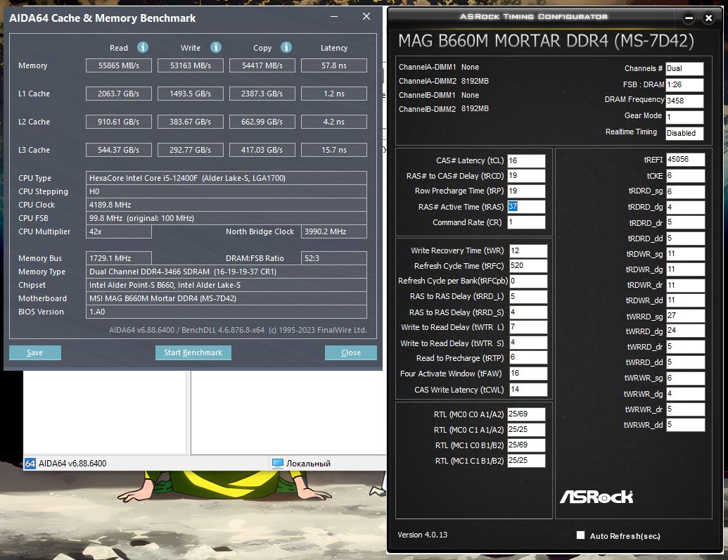The image size is (728, 560).
Task: Click the AIDA64 icon in the status bar
Action: click(30, 464)
